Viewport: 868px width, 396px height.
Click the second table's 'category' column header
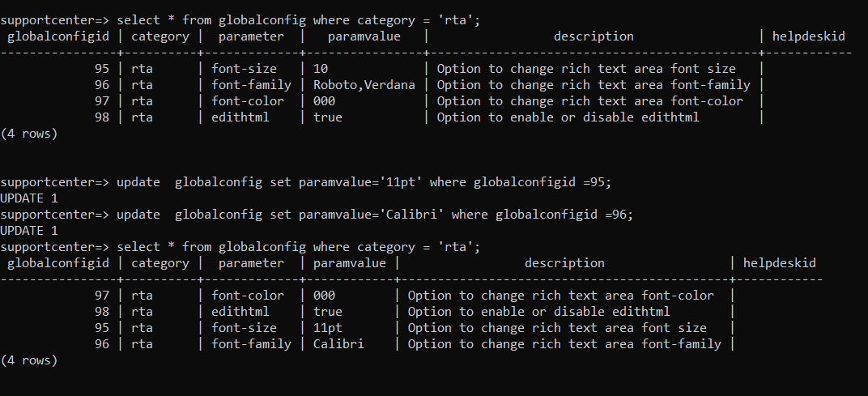(160, 263)
